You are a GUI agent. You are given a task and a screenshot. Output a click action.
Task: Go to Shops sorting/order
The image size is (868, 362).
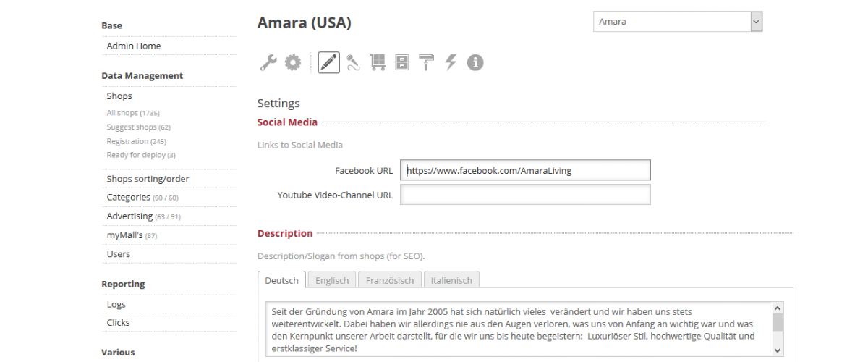pos(148,179)
